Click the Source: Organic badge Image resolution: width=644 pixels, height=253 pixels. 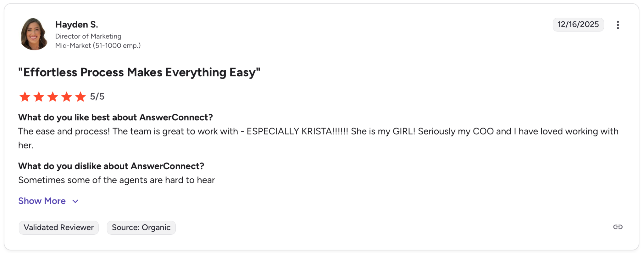141,227
